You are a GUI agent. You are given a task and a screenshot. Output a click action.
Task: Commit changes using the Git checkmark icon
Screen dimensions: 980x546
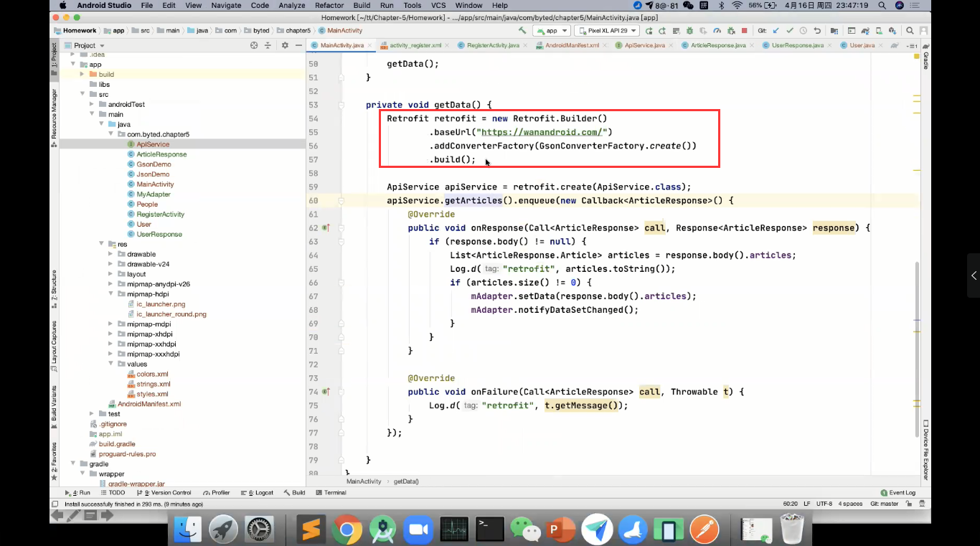[791, 30]
